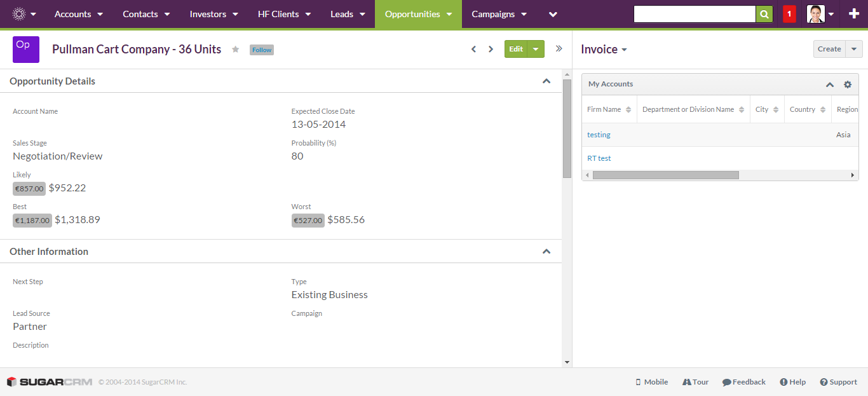
Task: Open Help in footer
Action: 792,382
